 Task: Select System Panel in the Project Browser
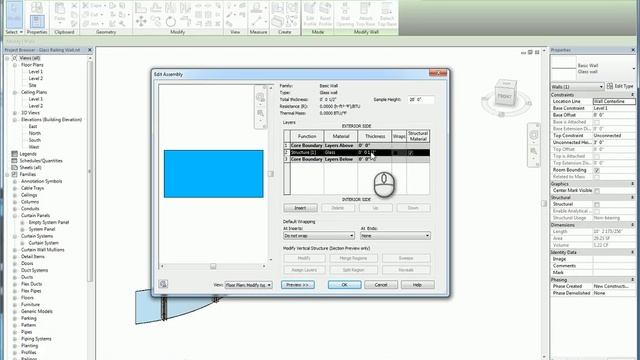pos(42,229)
